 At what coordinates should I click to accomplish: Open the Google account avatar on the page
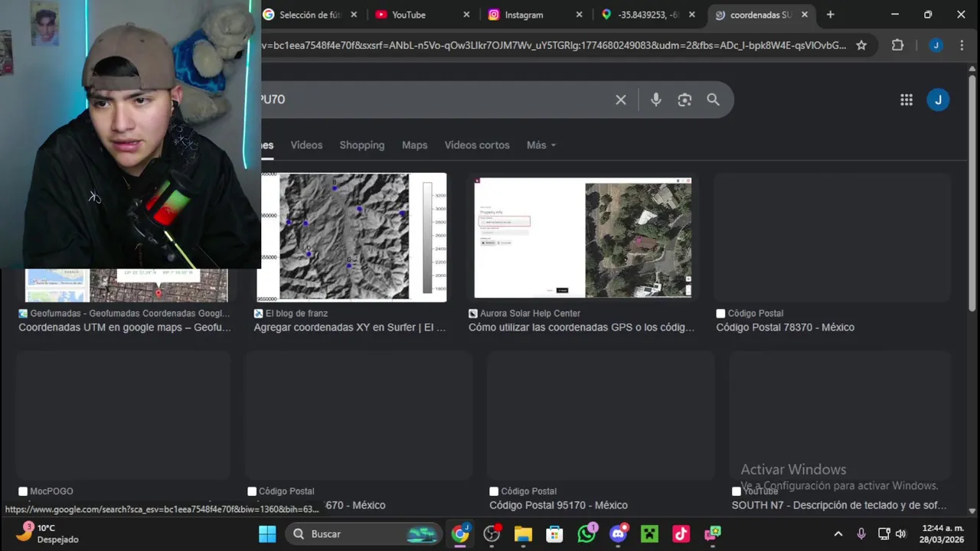(x=938, y=99)
